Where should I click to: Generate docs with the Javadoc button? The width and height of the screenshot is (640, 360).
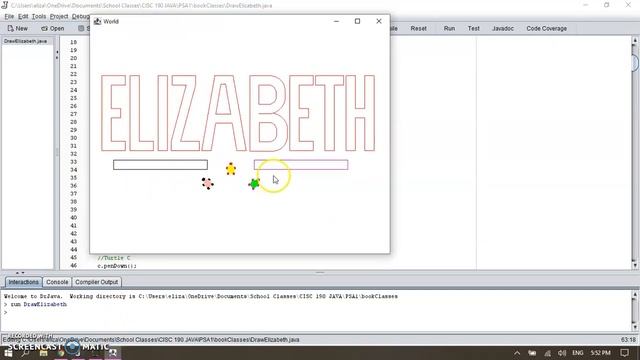click(x=502, y=28)
